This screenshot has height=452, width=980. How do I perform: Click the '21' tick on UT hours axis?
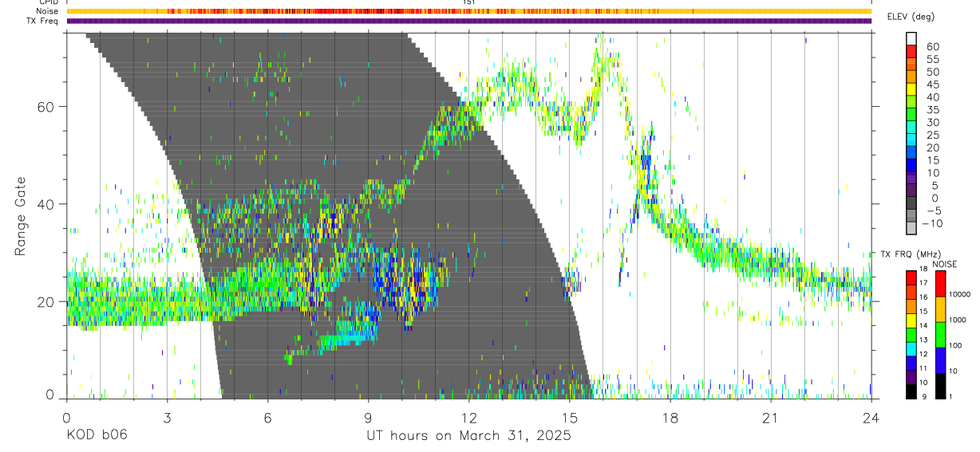click(771, 418)
